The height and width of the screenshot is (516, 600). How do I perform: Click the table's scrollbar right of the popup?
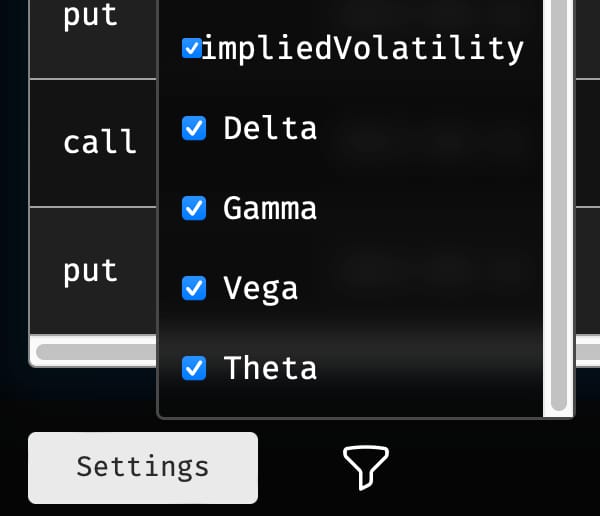tap(588, 351)
